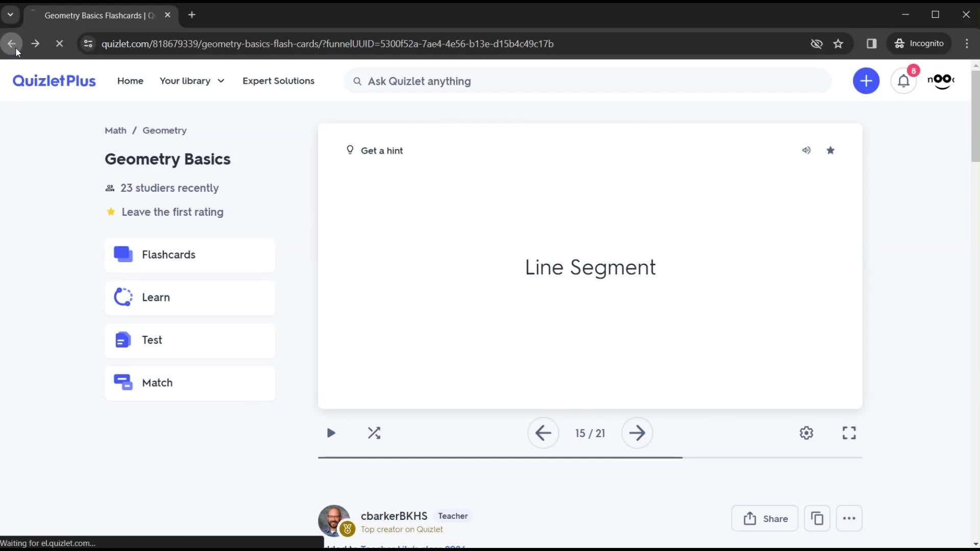Click the Math breadcrumb navigation link
Screen dimensions: 980x551
[x=115, y=130]
